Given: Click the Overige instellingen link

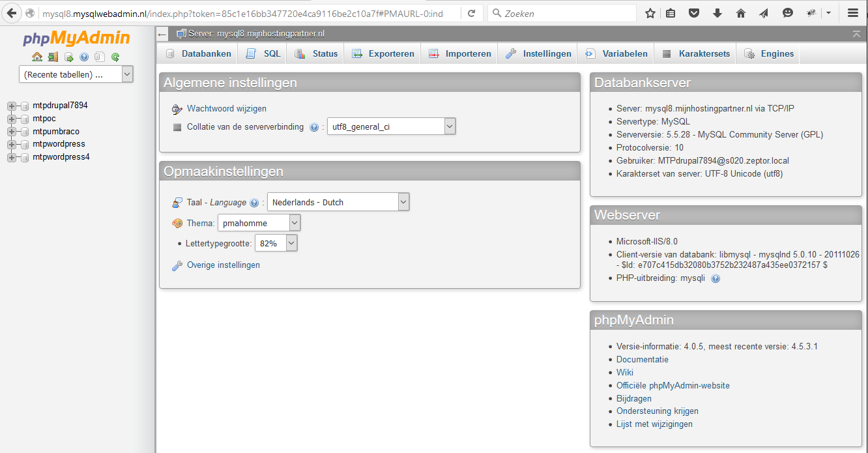Looking at the screenshot, I should tap(224, 265).
